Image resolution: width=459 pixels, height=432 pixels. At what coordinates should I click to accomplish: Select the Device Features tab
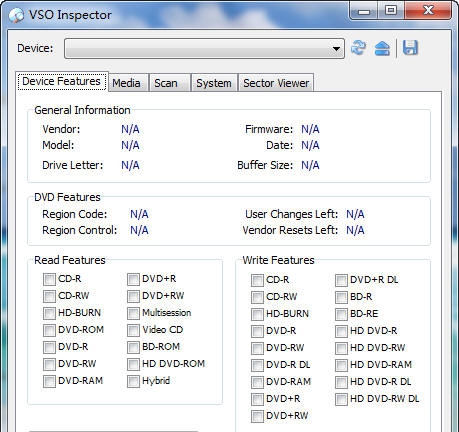coord(61,81)
